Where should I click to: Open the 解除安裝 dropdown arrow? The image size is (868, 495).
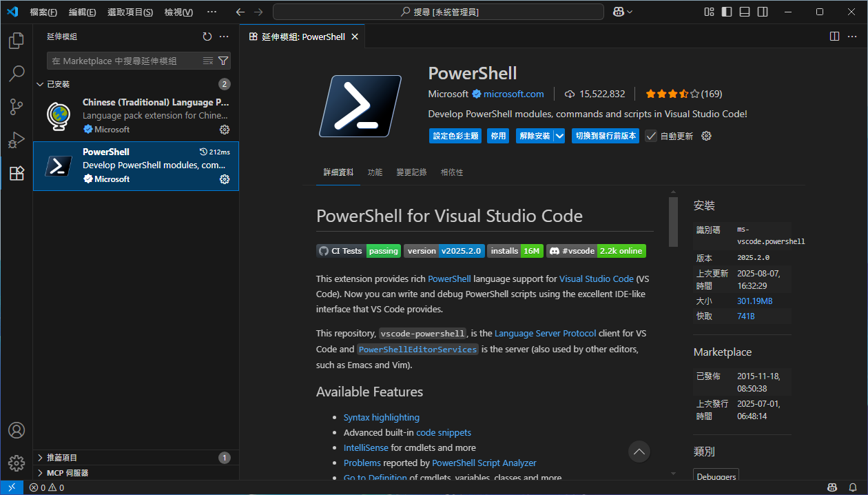pos(559,136)
